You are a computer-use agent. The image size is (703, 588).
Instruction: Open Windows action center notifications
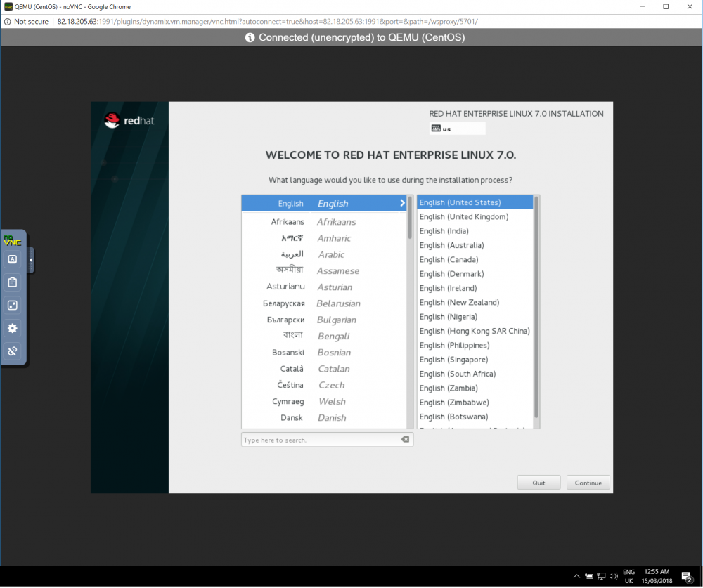click(687, 577)
